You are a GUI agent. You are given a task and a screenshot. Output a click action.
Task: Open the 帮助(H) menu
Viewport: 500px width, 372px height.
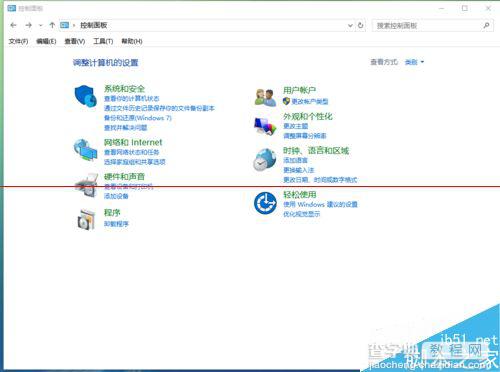pyautogui.click(x=132, y=41)
